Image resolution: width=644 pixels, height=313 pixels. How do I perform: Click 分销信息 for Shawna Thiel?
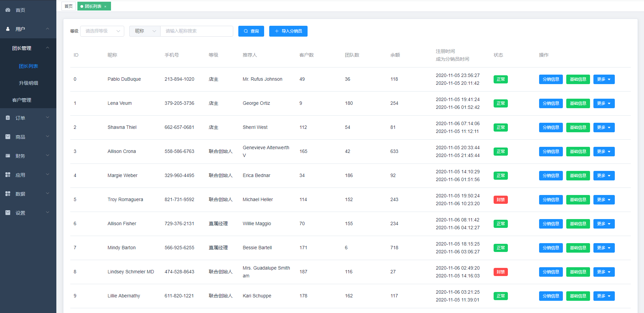point(551,128)
